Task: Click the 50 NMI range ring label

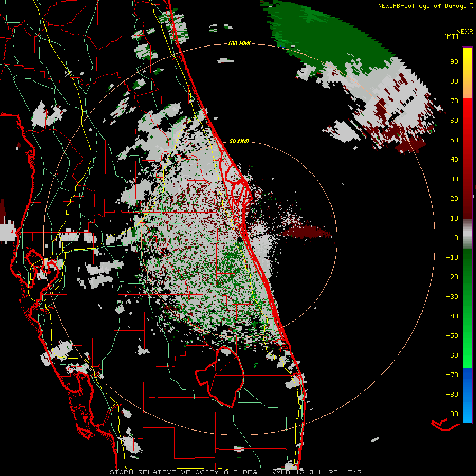Action: click(x=239, y=141)
